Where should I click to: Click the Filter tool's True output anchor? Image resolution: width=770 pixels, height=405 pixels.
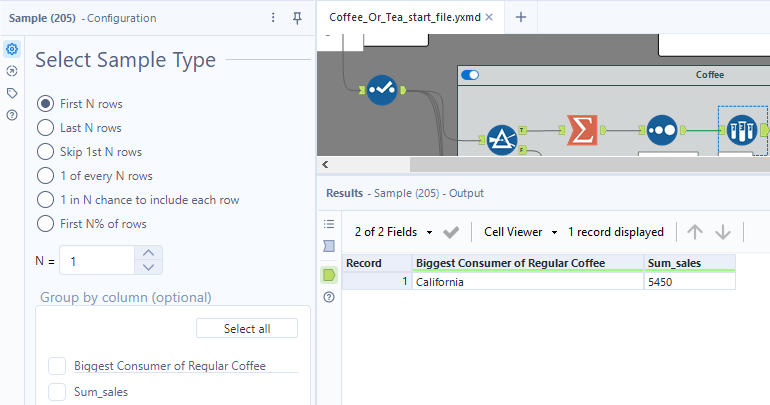pyautogui.click(x=522, y=130)
